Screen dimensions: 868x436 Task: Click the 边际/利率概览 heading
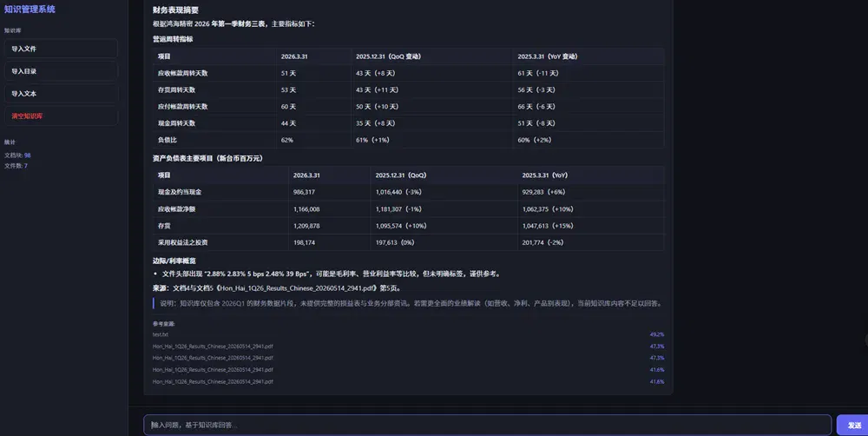(x=174, y=261)
